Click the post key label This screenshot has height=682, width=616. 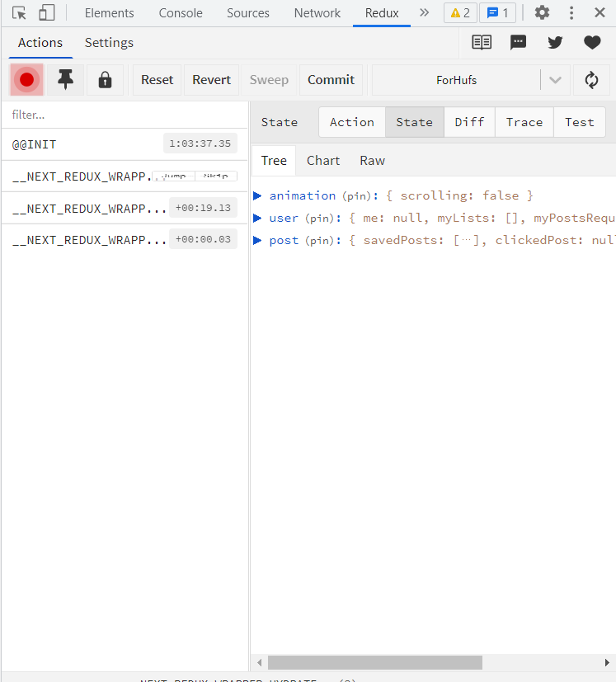pyautogui.click(x=284, y=240)
